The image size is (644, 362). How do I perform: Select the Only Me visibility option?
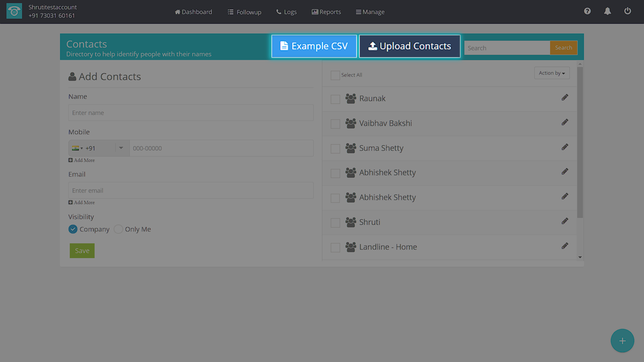pyautogui.click(x=118, y=229)
